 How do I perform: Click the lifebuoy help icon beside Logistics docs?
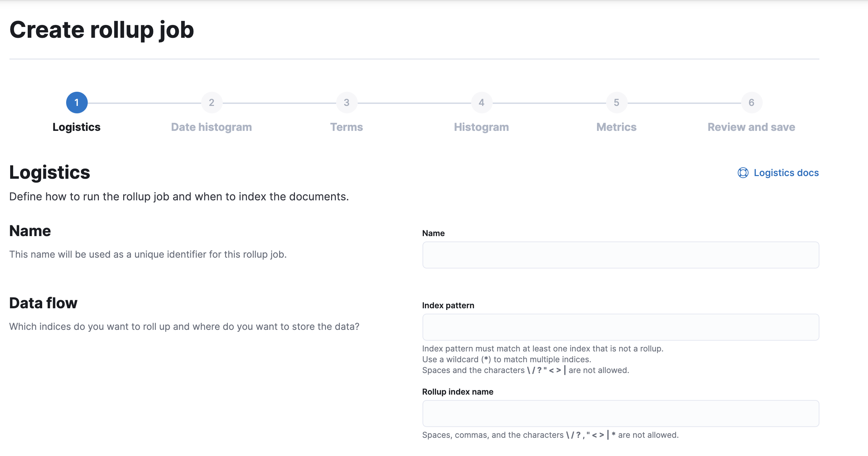tap(743, 173)
